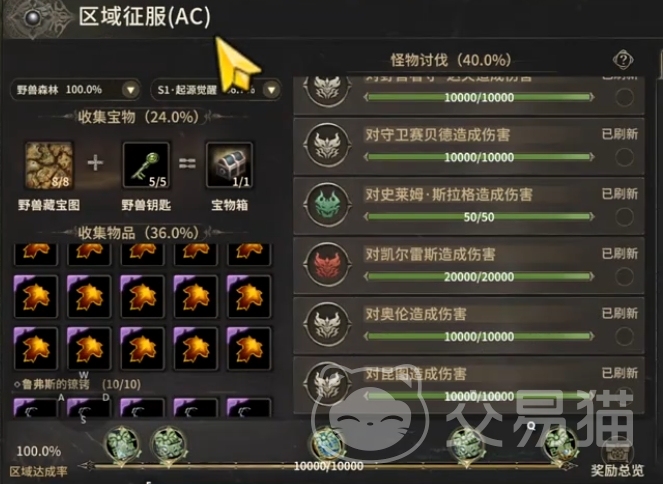Click the 对史莱姆·斯拉格造成伤害 50/50 progress bar

point(479,217)
